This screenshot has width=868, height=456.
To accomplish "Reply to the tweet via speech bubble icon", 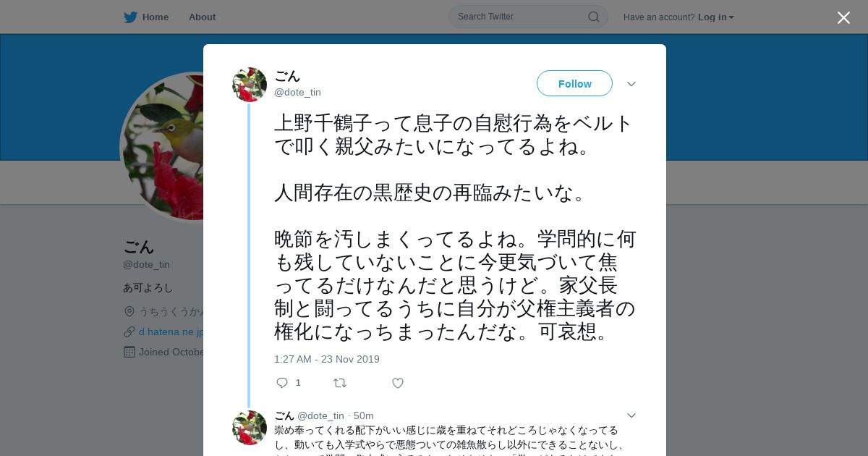I will pyautogui.click(x=282, y=383).
